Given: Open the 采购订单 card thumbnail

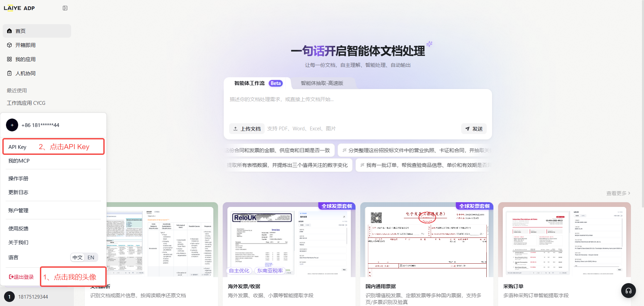Looking at the screenshot, I should coord(565,239).
